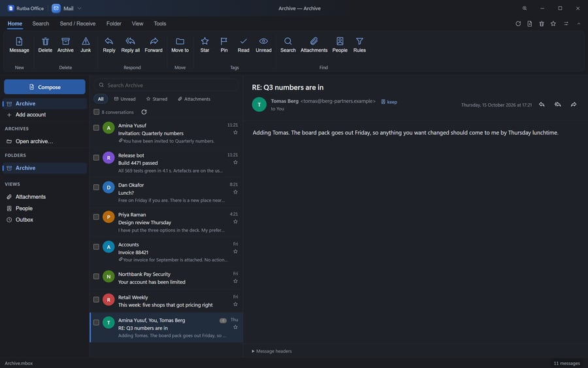Click Attachments in the Find ribbon group
Image resolution: width=588 pixels, height=368 pixels.
[x=314, y=45]
